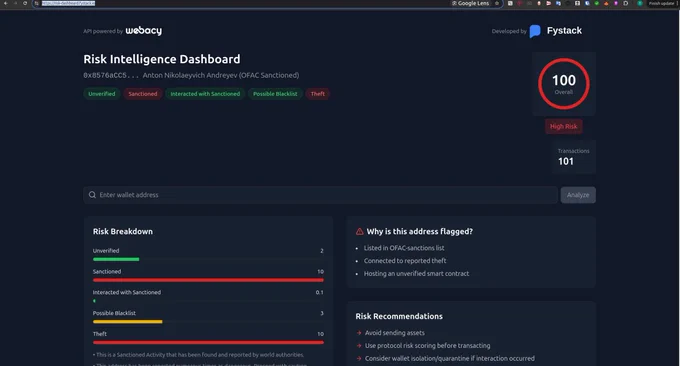Image resolution: width=680 pixels, height=366 pixels.
Task: Click 'Use protocol risk scoring before transacting' text
Action: tap(428, 346)
